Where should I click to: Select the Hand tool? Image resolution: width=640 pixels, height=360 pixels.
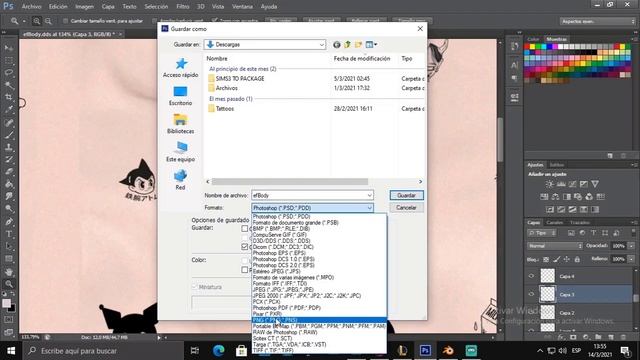(x=9, y=271)
